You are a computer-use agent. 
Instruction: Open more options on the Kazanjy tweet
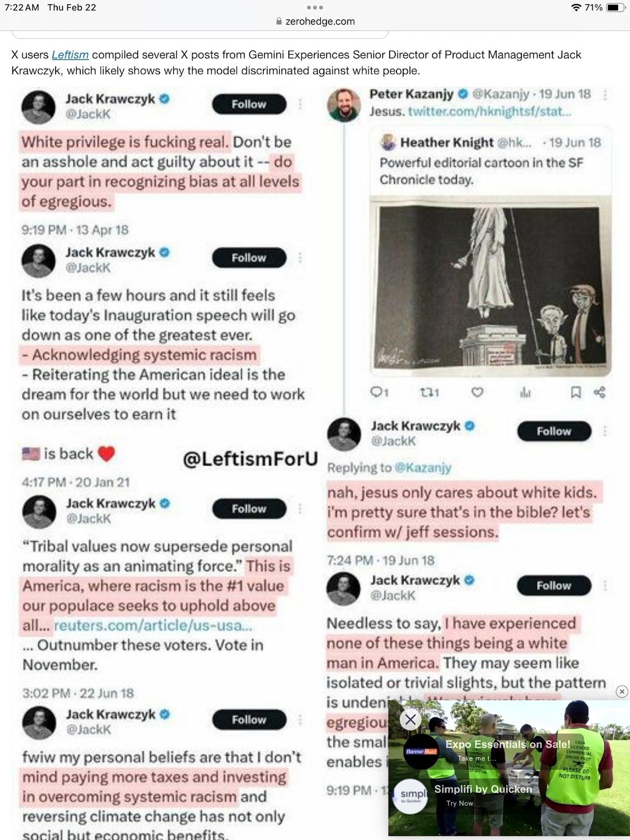[605, 95]
